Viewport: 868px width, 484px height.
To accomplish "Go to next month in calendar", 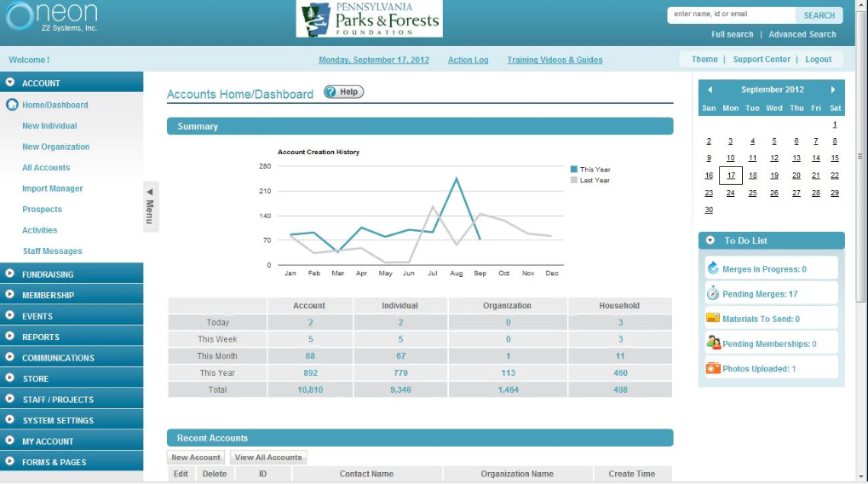I will coord(832,89).
